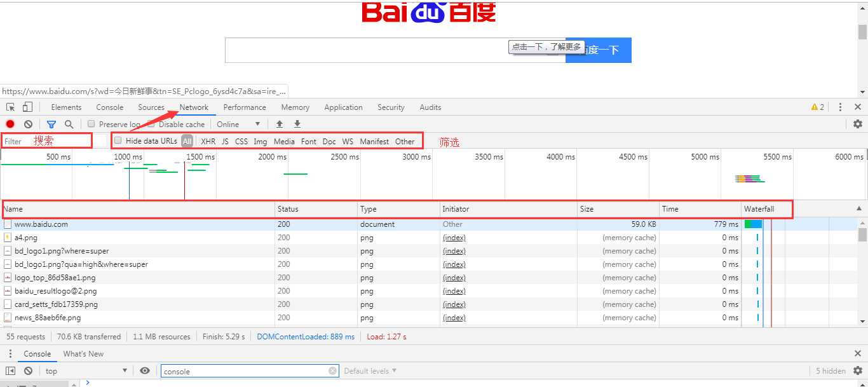Switch to the Console panel tab
This screenshot has width=868, height=387.
[110, 107]
